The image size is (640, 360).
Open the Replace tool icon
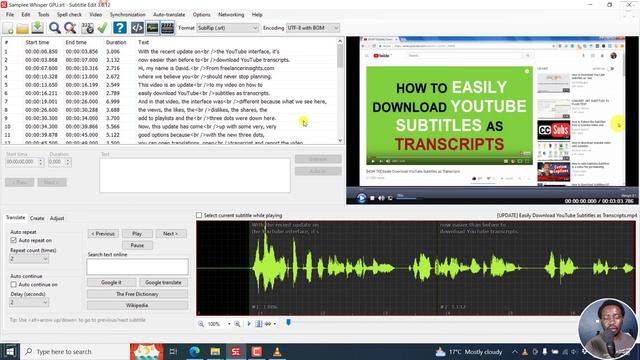click(x=70, y=28)
